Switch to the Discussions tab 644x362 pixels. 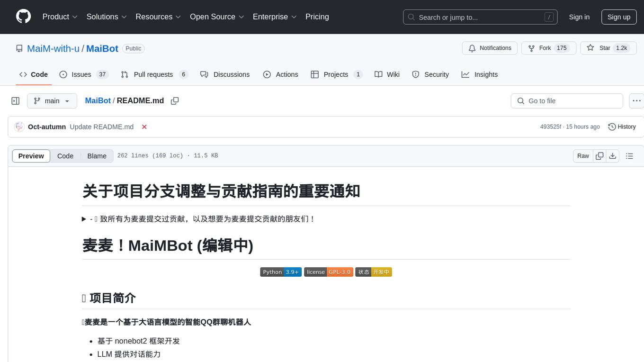tap(225, 74)
